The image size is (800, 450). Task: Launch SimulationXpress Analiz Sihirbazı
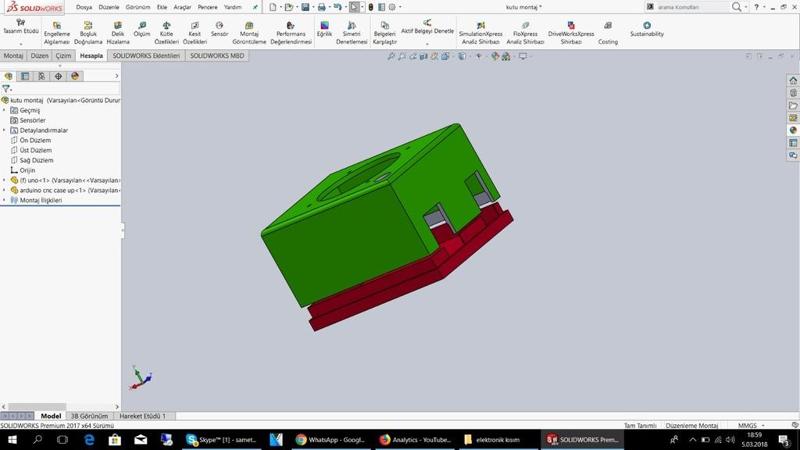coord(481,33)
